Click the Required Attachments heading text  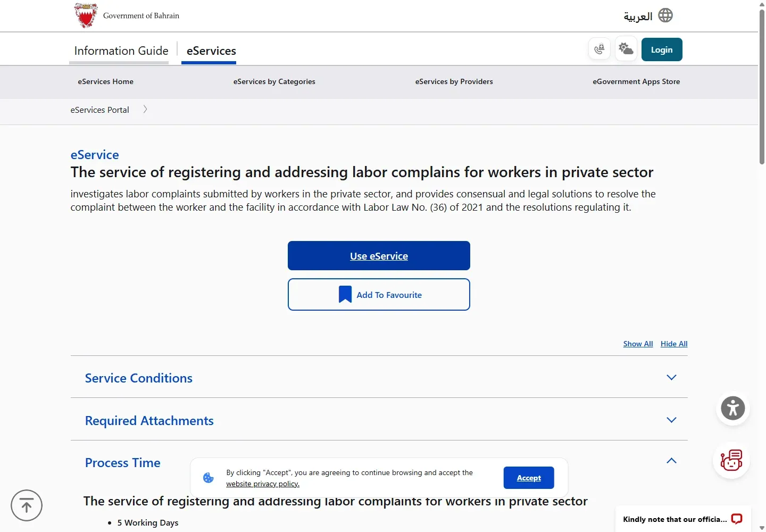point(149,420)
